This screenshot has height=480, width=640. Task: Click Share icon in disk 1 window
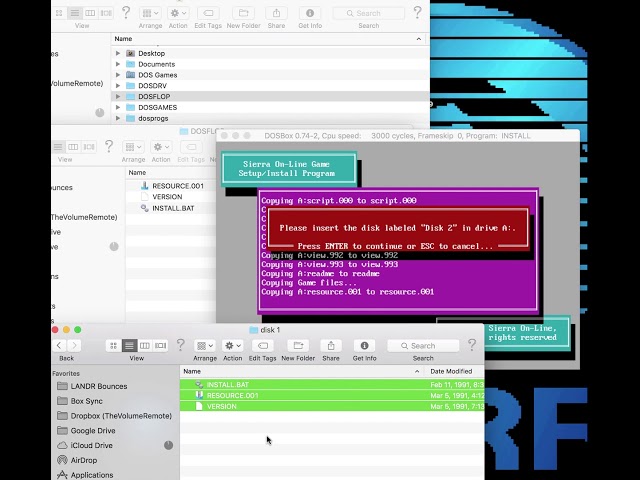coord(331,346)
